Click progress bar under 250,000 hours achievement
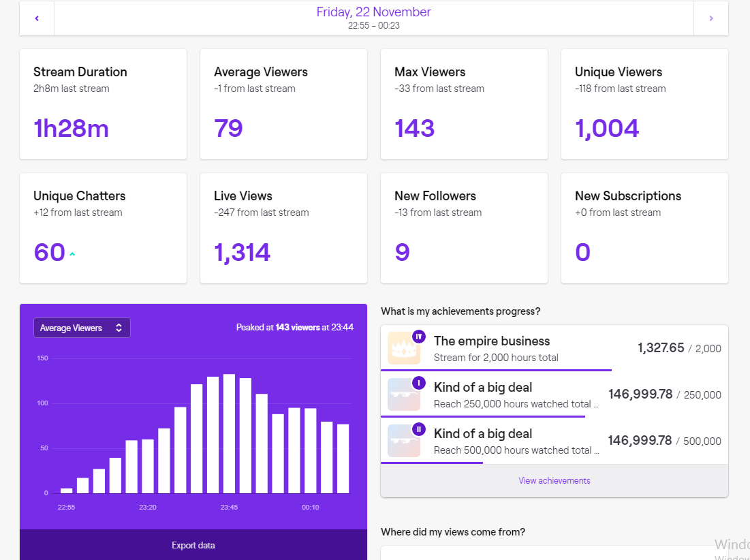The height and width of the screenshot is (560, 750). [483, 416]
